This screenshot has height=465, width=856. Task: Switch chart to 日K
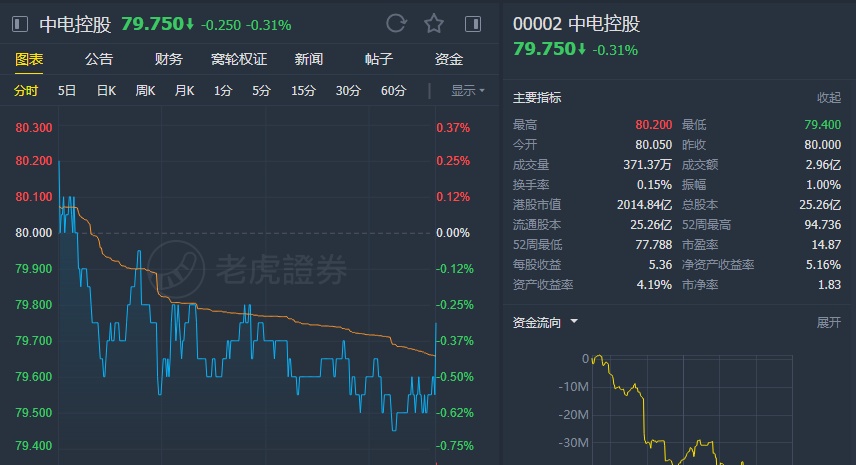tap(106, 91)
